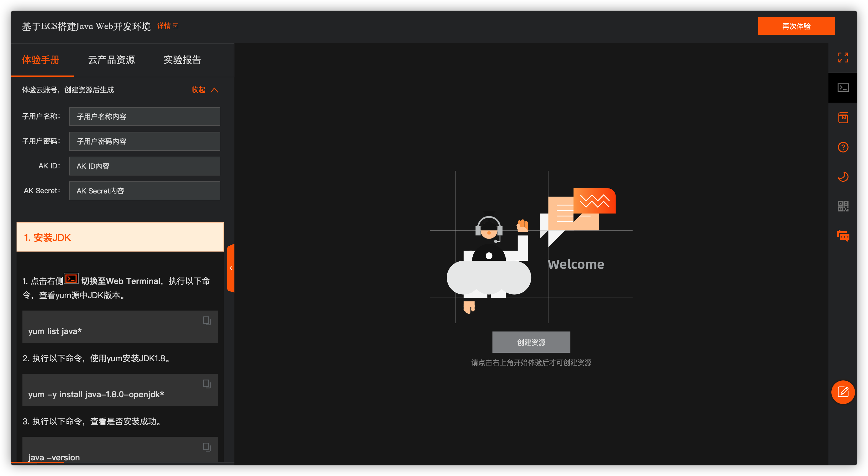
Task: Click the chat or translate icon
Action: tap(843, 234)
